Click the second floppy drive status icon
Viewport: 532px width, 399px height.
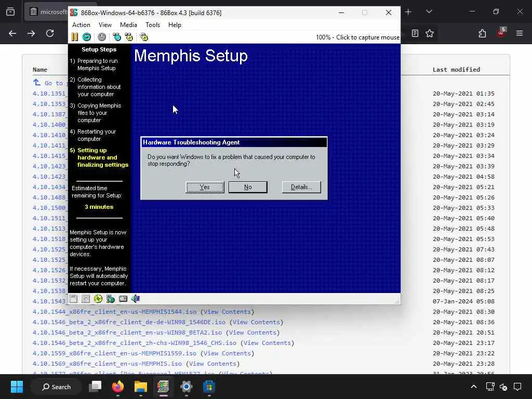click(86, 299)
